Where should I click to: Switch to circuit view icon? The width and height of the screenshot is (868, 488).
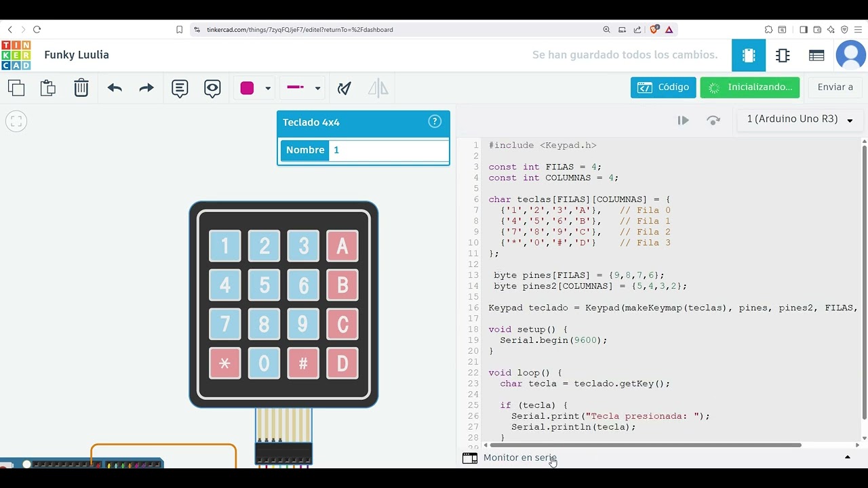tap(749, 56)
